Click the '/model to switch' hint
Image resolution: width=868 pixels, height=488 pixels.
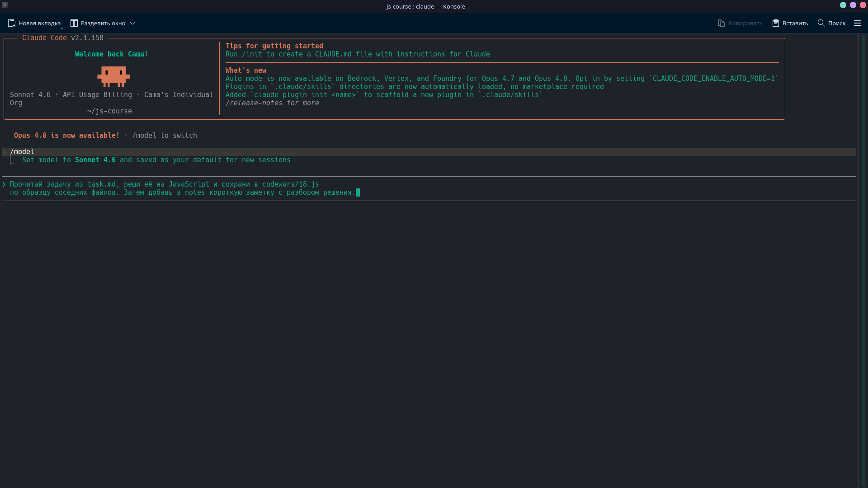[x=165, y=136]
